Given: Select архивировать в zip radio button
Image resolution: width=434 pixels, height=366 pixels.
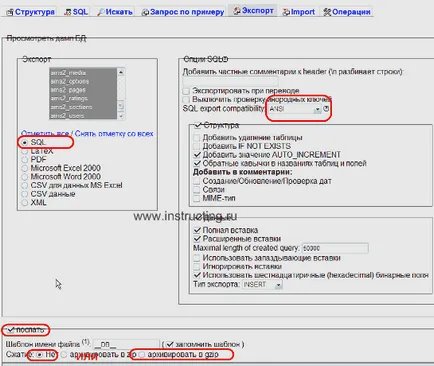Looking at the screenshot, I should tap(64, 355).
